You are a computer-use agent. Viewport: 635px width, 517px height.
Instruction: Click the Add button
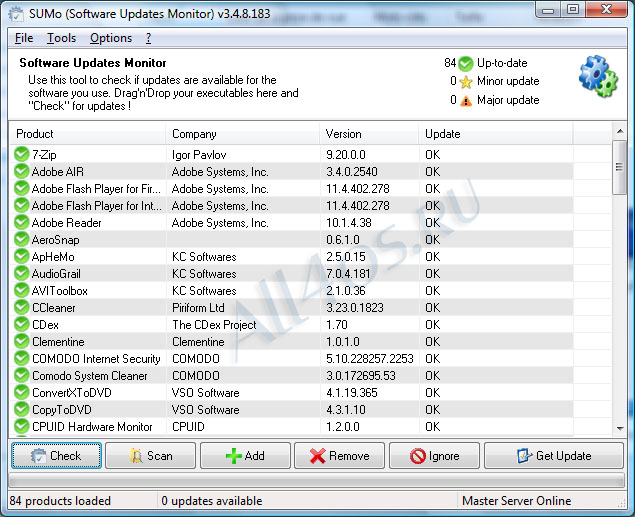click(245, 455)
